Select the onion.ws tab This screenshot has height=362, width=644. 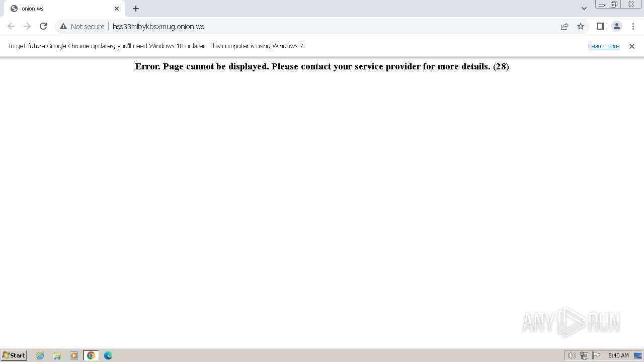tap(64, 9)
